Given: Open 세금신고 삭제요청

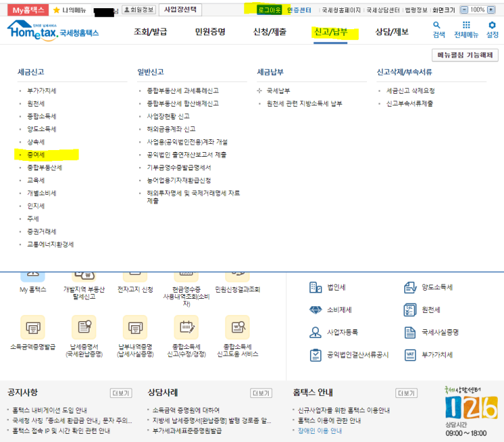Looking at the screenshot, I should tap(410, 91).
